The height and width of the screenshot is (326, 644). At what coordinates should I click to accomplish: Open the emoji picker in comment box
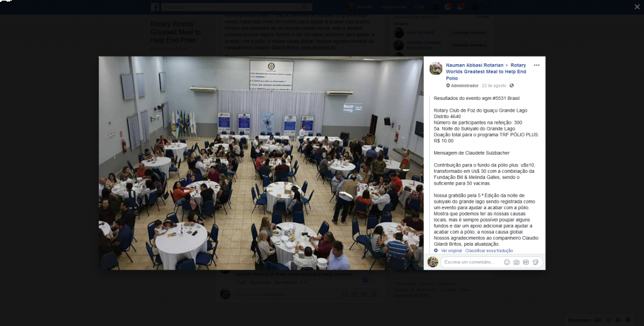tap(507, 262)
